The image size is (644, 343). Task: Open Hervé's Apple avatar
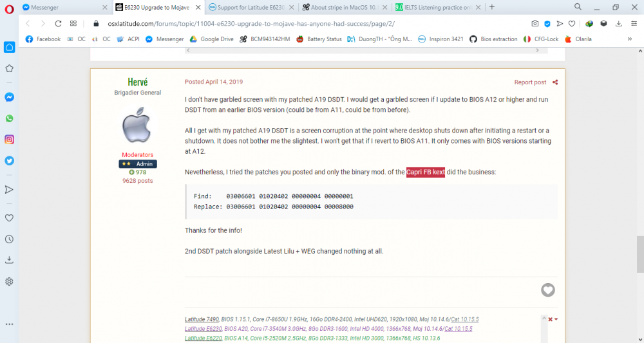pyautogui.click(x=138, y=125)
